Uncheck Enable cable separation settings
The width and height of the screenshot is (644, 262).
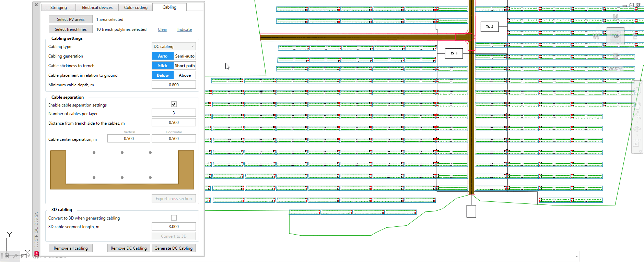tap(174, 104)
